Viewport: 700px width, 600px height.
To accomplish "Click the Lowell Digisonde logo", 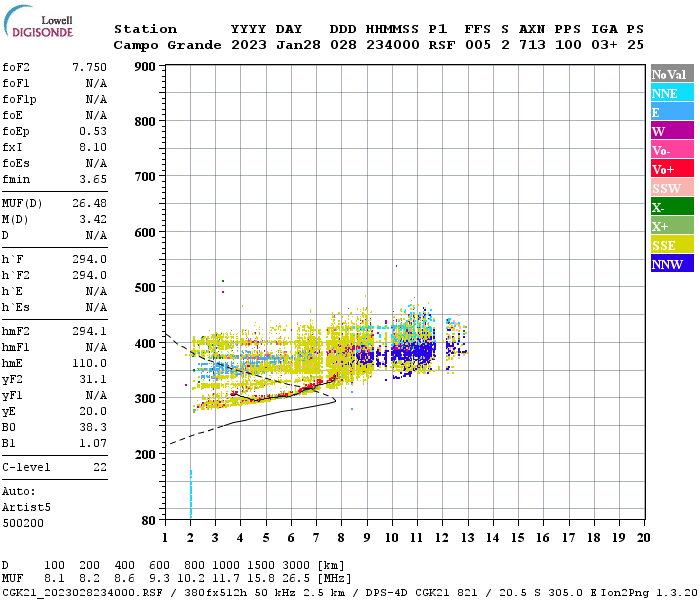I will (38, 22).
